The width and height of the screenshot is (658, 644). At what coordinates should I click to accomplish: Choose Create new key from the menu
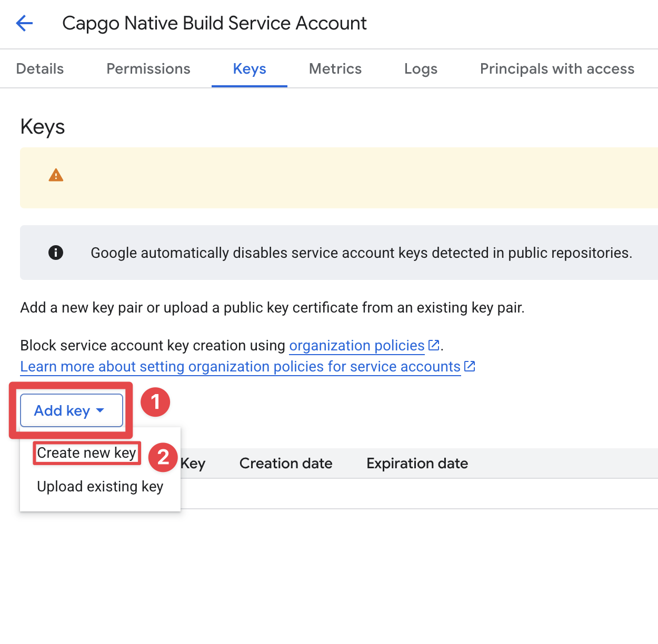[86, 452]
